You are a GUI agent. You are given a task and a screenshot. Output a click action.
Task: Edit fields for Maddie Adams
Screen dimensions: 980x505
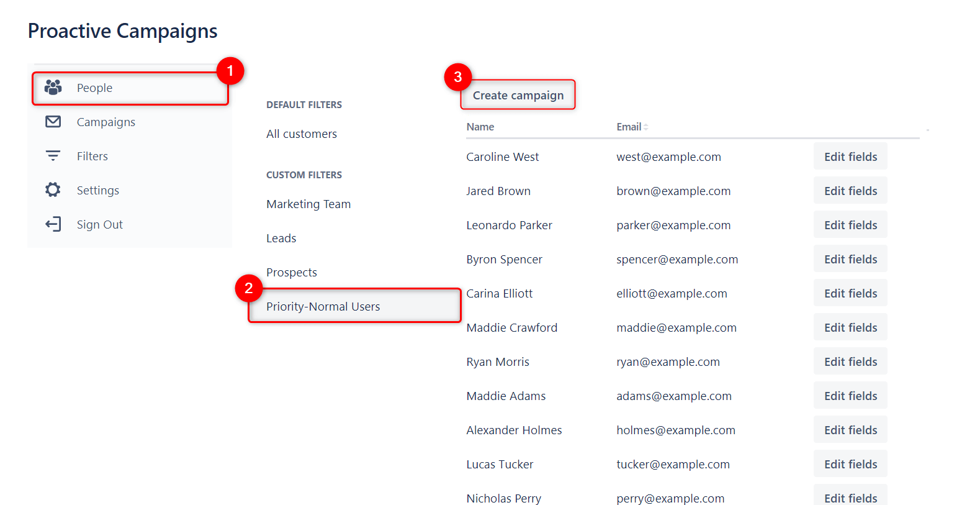[x=850, y=396]
